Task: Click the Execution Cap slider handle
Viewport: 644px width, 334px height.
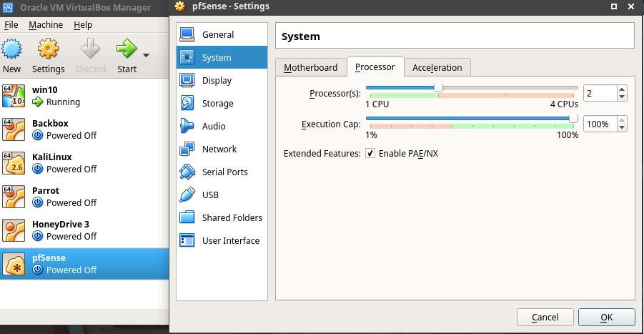Action: (x=573, y=119)
